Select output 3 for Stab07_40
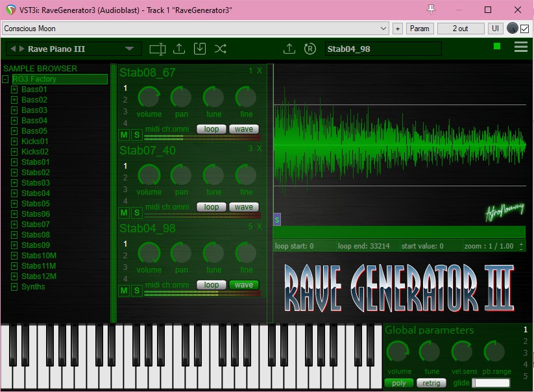Screen dimensions: 534x392 pos(125,189)
